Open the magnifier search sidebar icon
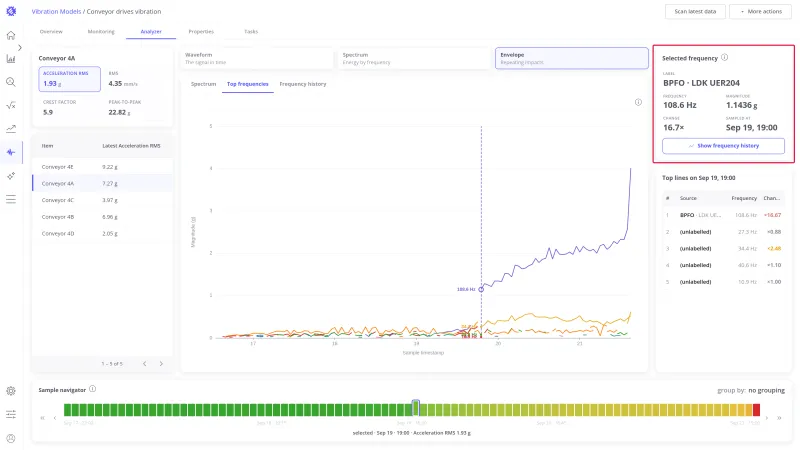The image size is (800, 450). 11,82
